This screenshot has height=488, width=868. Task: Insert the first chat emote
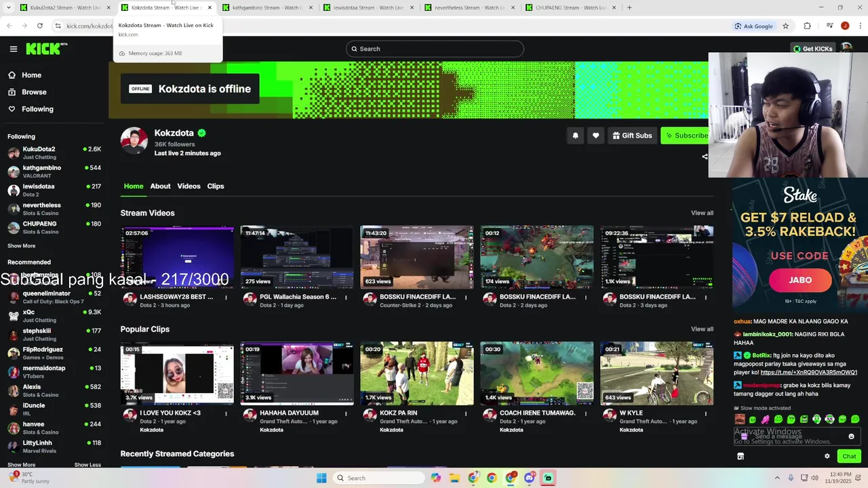[x=740, y=420]
